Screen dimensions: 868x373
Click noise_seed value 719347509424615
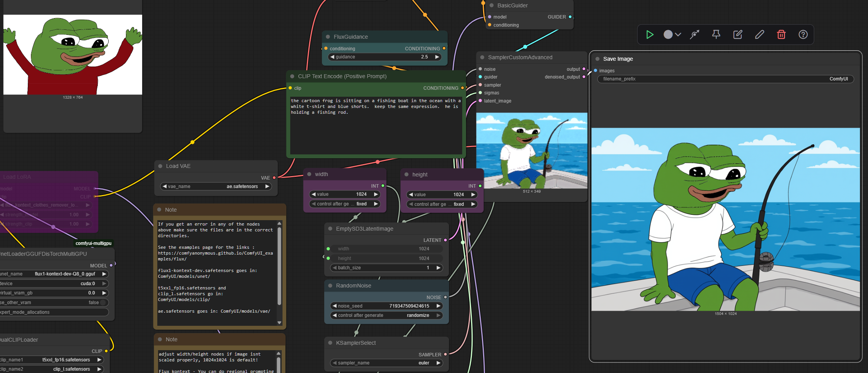click(x=409, y=306)
